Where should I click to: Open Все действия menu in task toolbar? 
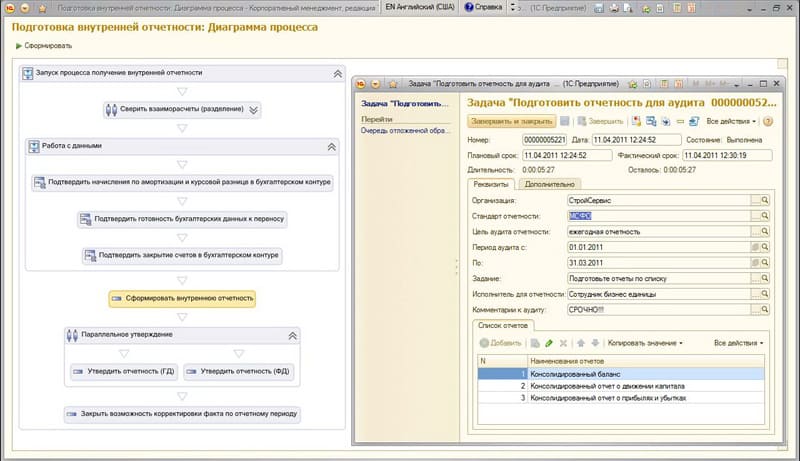pyautogui.click(x=731, y=121)
